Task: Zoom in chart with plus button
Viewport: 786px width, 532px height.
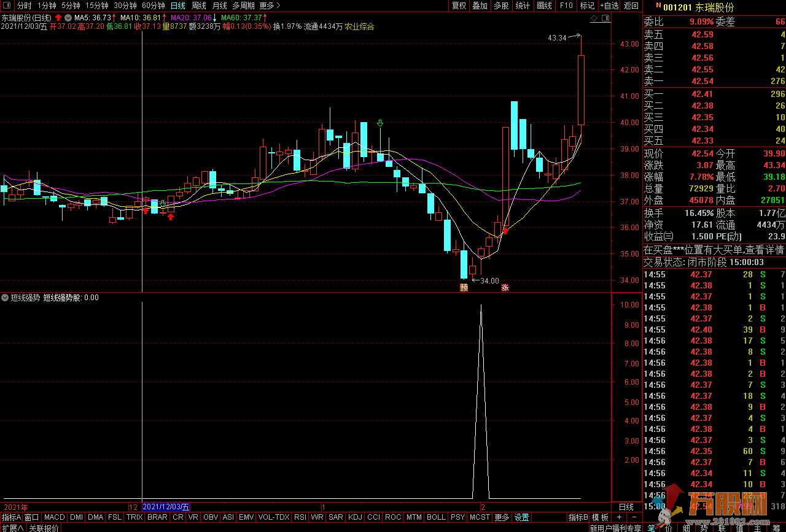Action: (619, 517)
